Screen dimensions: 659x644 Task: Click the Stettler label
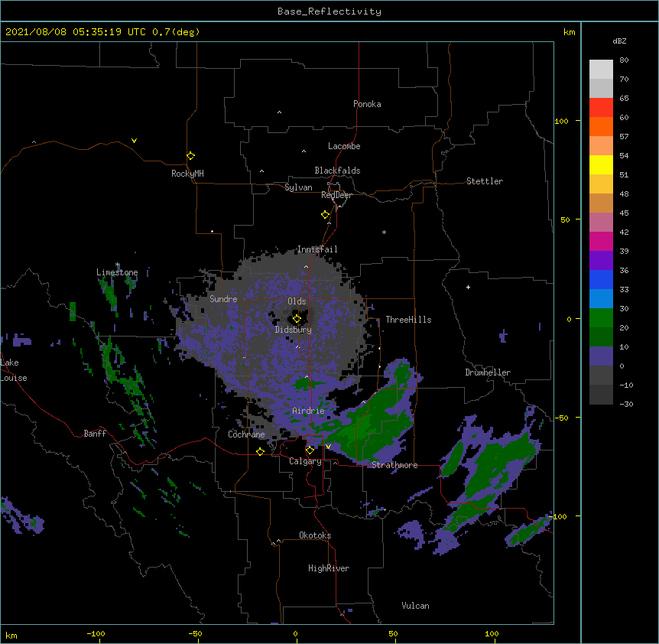pos(485,181)
